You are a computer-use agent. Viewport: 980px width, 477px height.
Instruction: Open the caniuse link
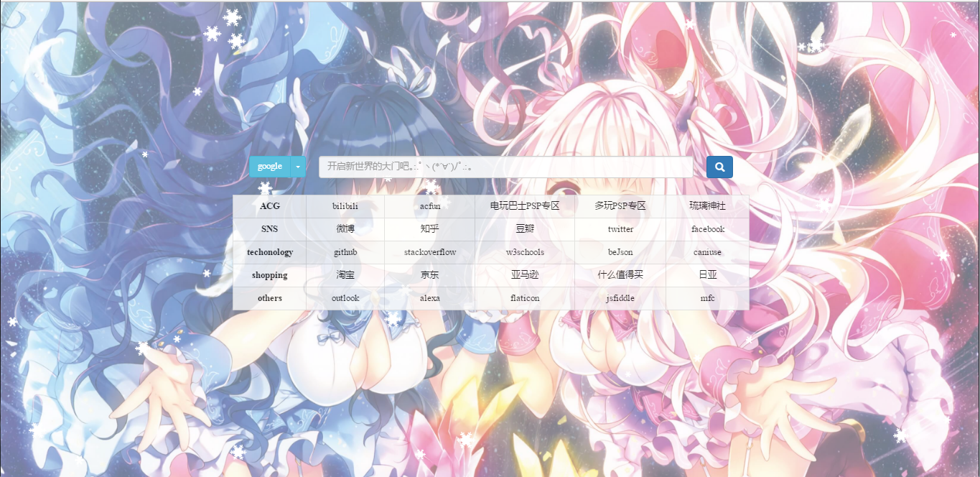(708, 252)
